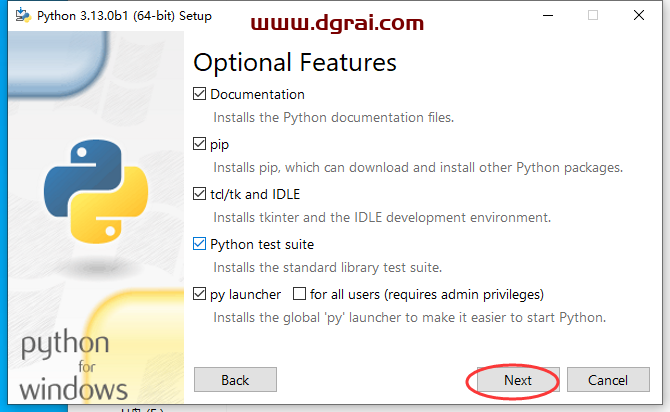Click 'Installs the standard library test suite.'

(x=327, y=268)
